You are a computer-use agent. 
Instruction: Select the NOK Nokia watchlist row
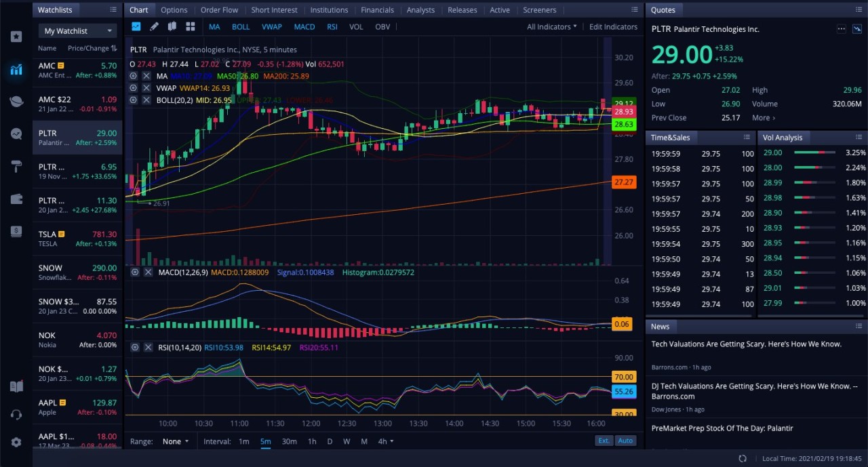(78, 340)
